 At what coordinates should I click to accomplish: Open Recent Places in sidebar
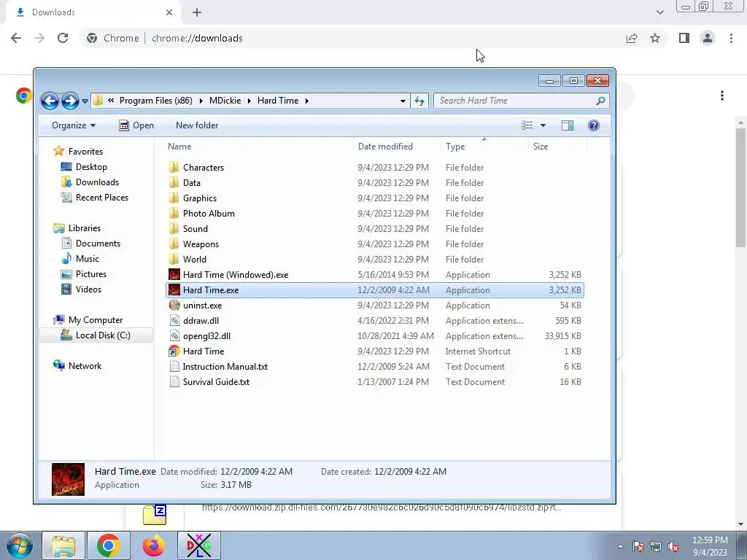[x=94, y=197]
